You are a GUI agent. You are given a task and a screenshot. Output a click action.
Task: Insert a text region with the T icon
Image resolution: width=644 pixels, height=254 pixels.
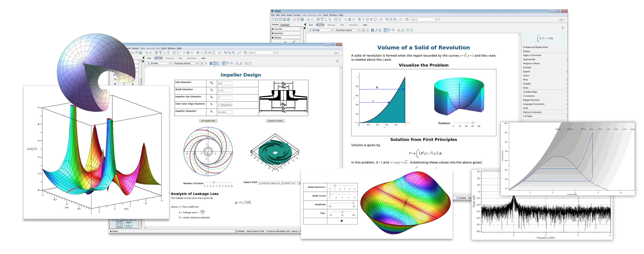click(322, 19)
